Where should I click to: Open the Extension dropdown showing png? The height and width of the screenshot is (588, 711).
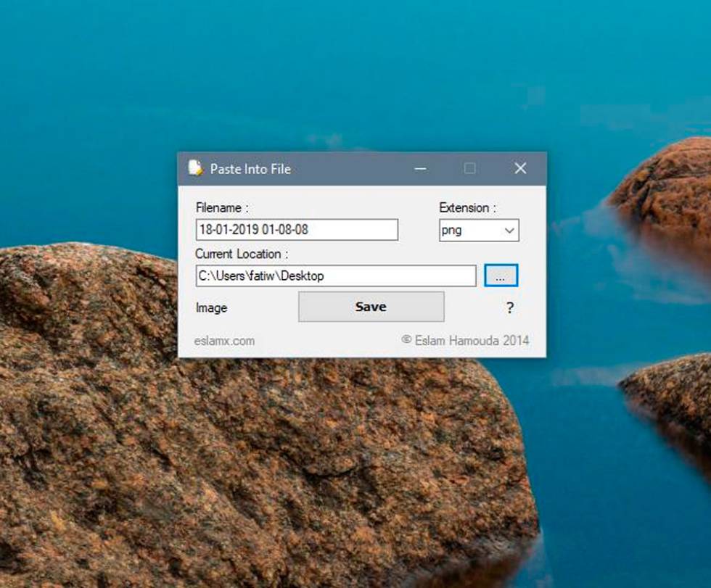[479, 230]
